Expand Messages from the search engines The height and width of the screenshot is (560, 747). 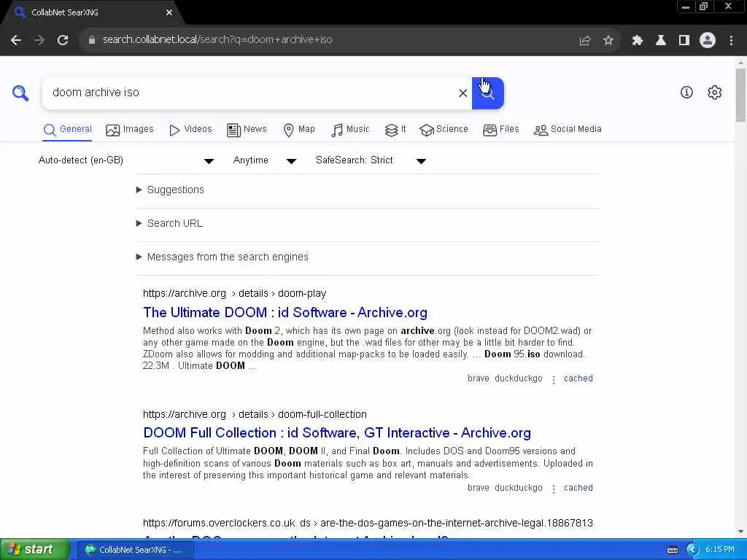pyautogui.click(x=222, y=257)
